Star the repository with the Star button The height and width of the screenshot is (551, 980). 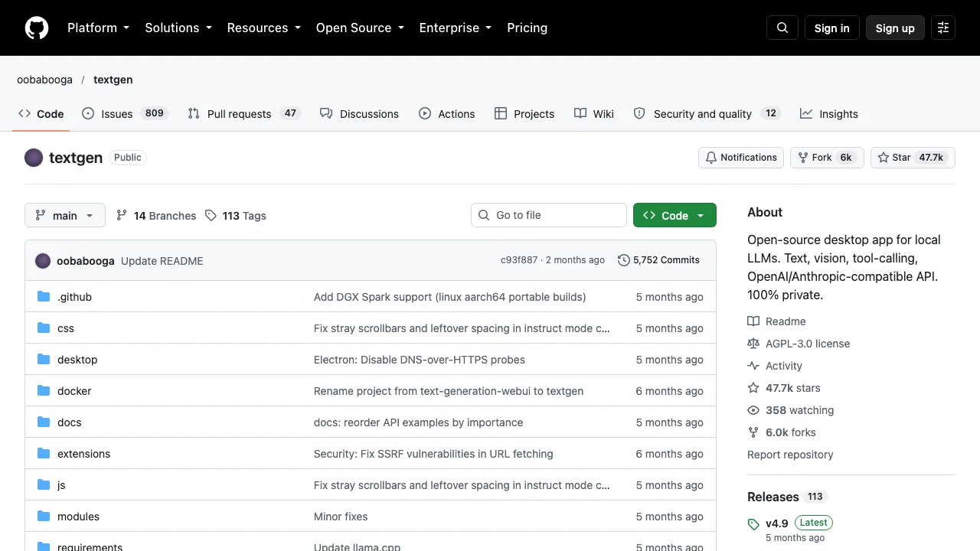tap(913, 158)
